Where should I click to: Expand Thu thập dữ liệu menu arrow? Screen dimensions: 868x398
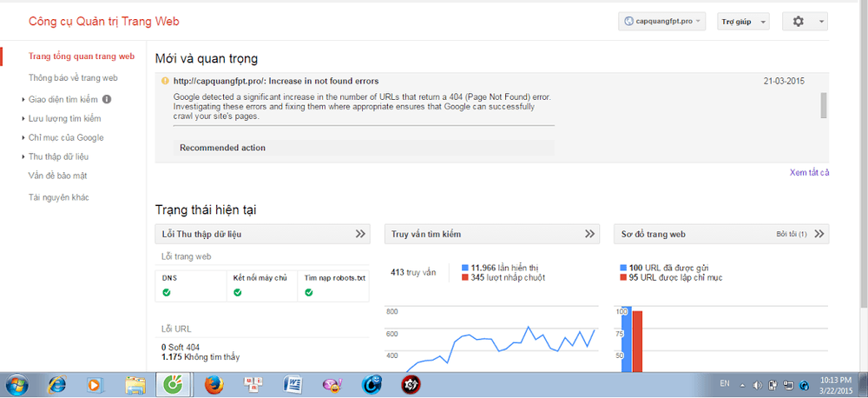[x=23, y=157]
